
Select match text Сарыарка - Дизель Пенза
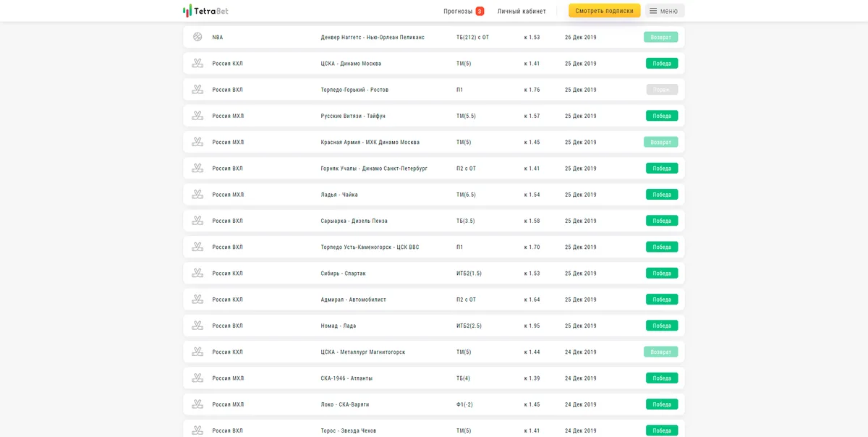(354, 221)
